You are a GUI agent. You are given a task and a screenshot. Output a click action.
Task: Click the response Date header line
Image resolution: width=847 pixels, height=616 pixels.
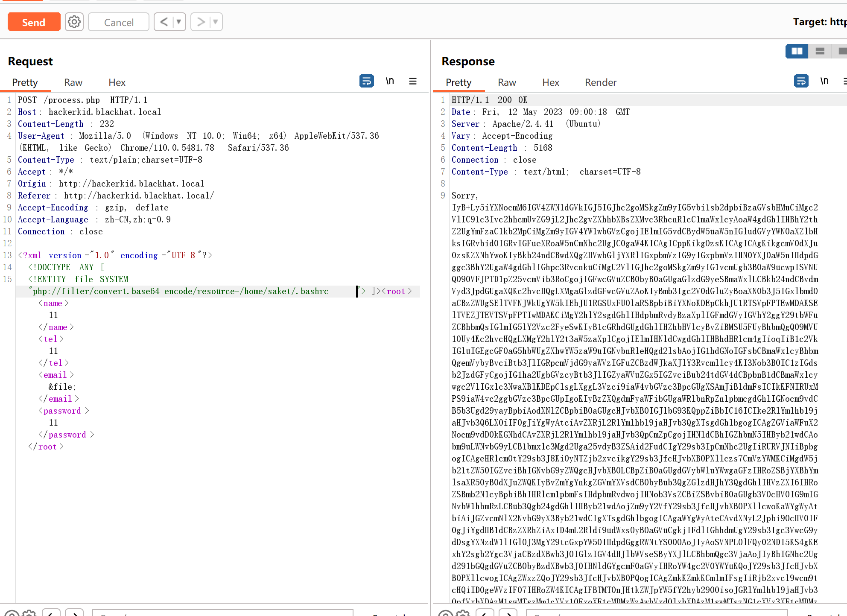point(541,112)
